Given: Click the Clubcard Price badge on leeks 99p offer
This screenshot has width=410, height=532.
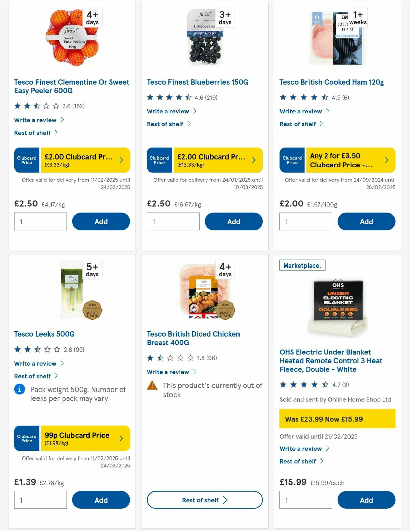Looking at the screenshot, I should [26, 438].
